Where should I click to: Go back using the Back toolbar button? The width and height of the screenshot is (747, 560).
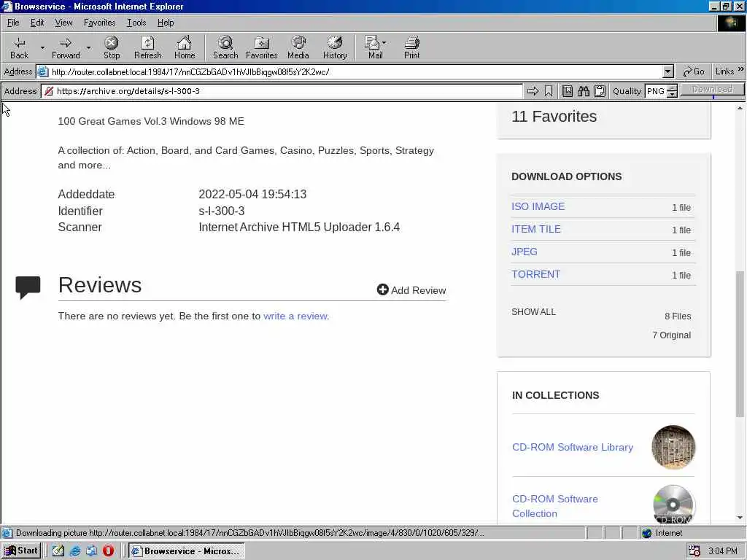[x=19, y=47]
